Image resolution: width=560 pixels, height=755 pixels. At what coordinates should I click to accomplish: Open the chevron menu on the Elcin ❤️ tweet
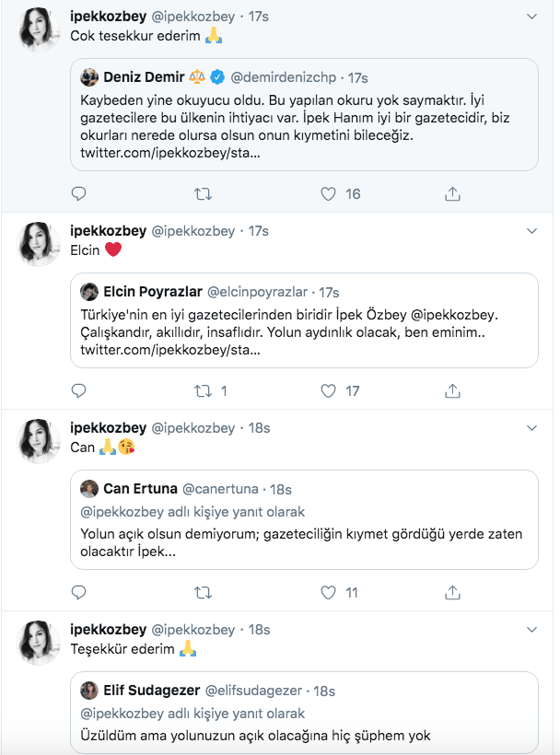pos(531,231)
